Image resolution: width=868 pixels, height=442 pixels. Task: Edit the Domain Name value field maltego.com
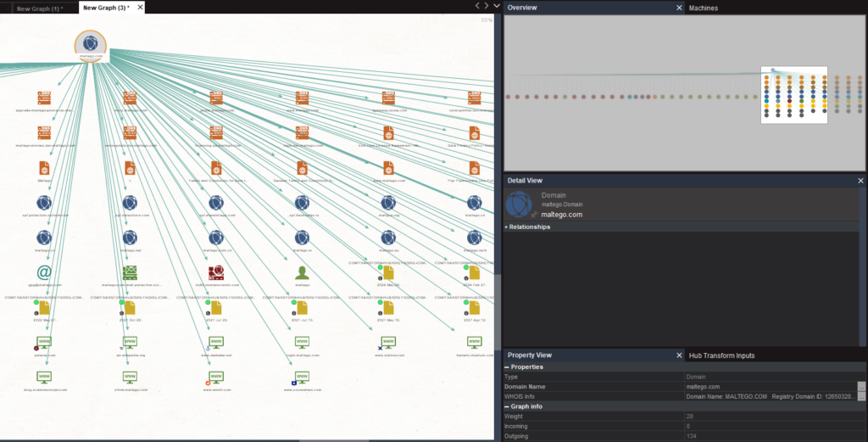[771, 387]
